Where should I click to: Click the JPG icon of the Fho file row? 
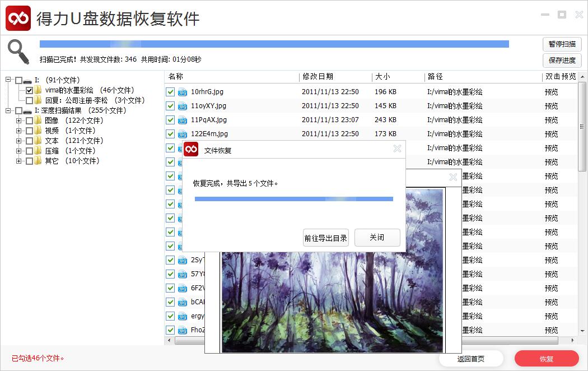pos(183,330)
